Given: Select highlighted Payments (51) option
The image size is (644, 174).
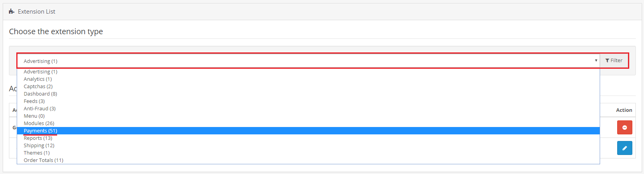Looking at the screenshot, I should pyautogui.click(x=40, y=131).
